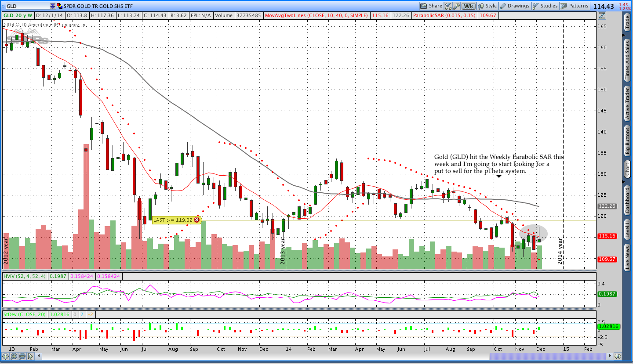633x364 pixels.
Task: Click the Wk timeframe button
Action: click(469, 6)
